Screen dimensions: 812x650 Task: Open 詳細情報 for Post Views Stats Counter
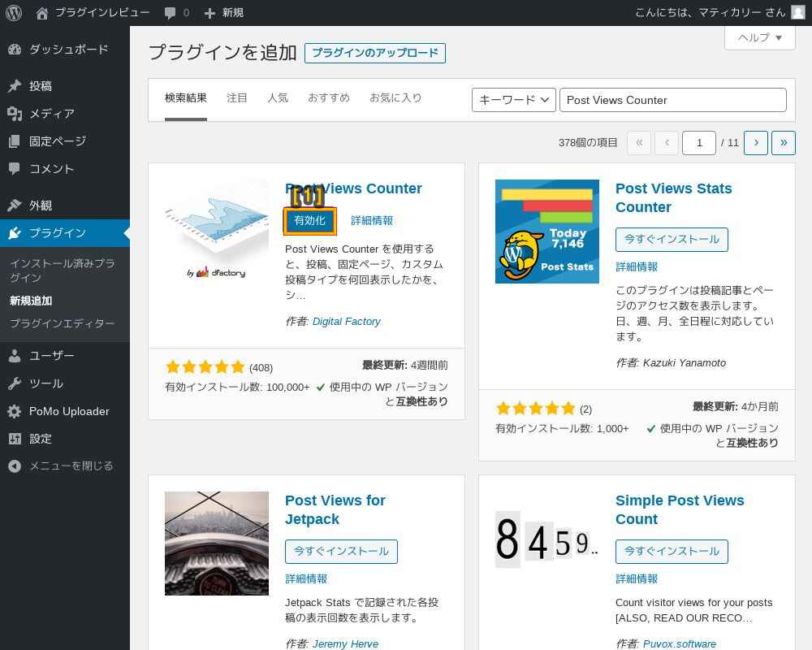click(x=637, y=267)
